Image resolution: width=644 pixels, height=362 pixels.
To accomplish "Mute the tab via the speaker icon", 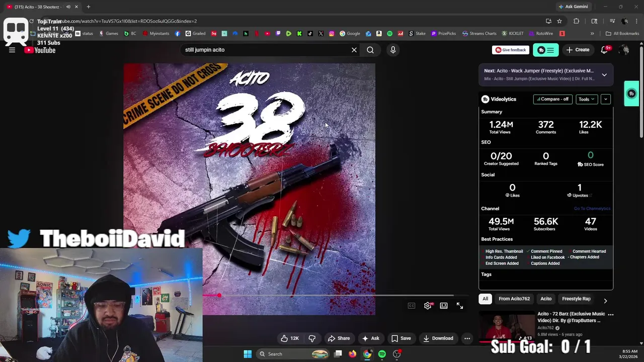I will pos(68,7).
